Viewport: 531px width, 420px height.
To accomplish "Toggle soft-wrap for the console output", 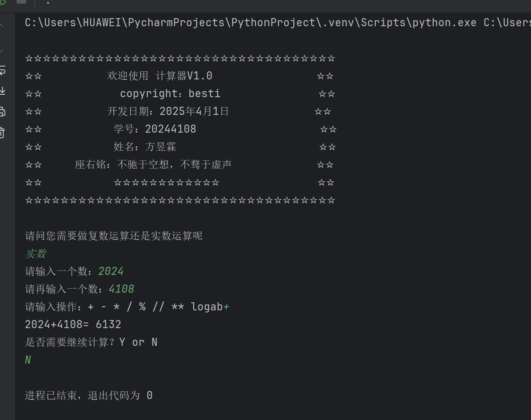I will [x=2, y=71].
